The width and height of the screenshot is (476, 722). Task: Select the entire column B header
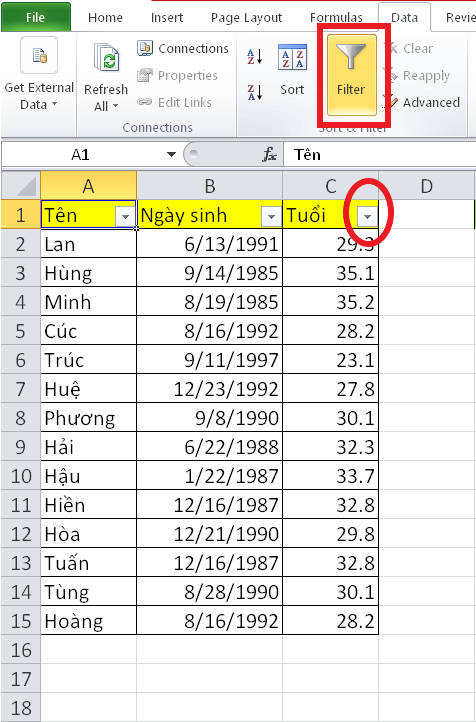click(209, 186)
